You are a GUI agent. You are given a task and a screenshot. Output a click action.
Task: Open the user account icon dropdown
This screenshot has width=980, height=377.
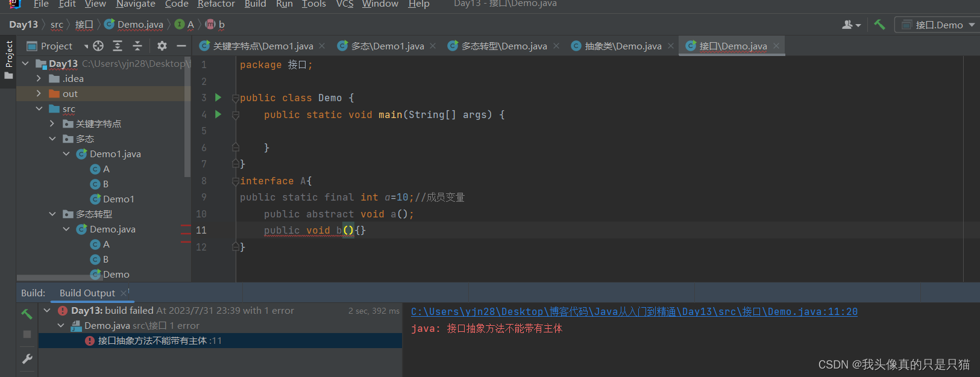851,25
